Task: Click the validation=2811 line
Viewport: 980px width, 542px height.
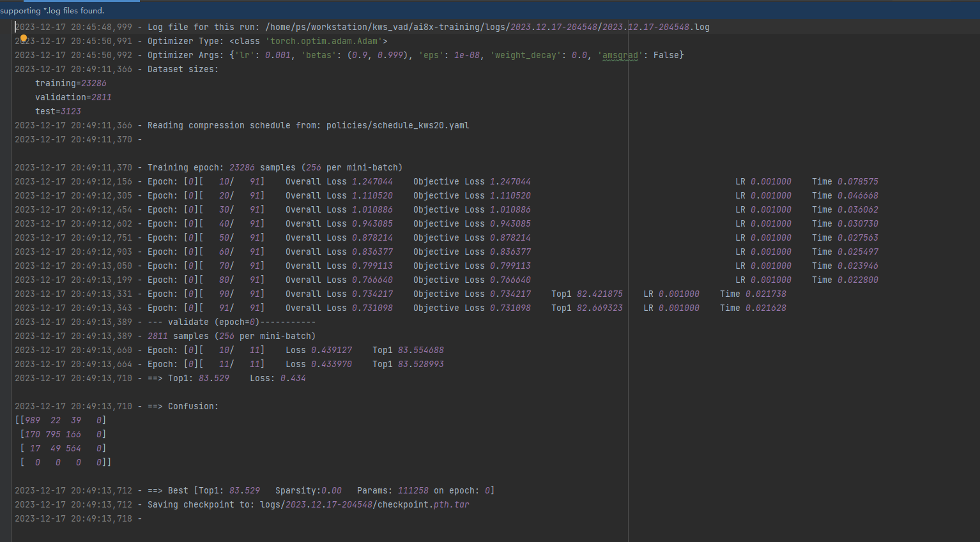Action: click(x=73, y=97)
